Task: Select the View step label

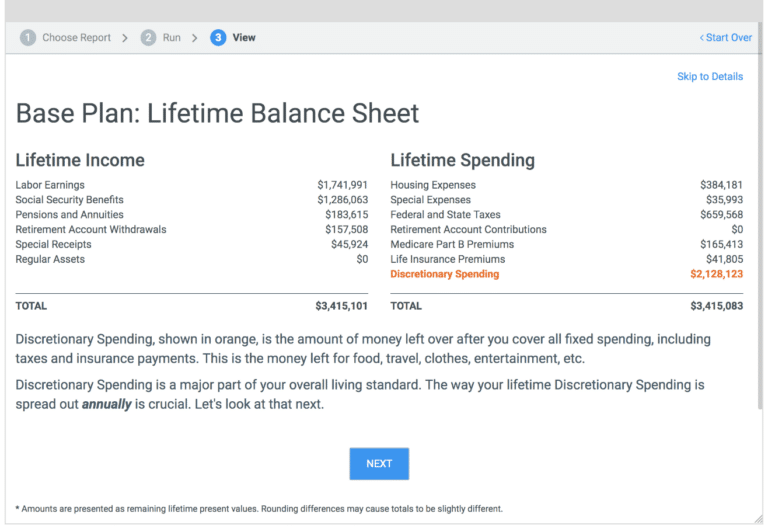Action: [x=244, y=38]
